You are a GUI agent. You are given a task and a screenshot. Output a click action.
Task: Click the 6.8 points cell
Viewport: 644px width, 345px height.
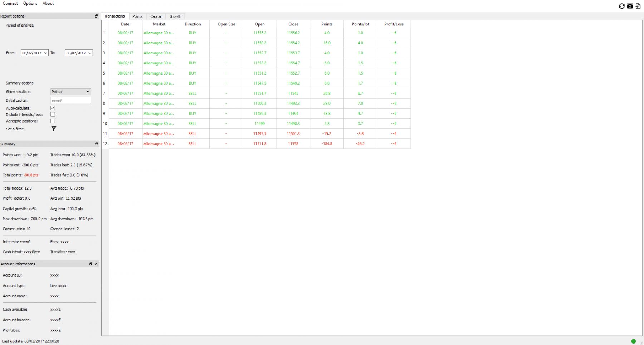click(x=327, y=83)
